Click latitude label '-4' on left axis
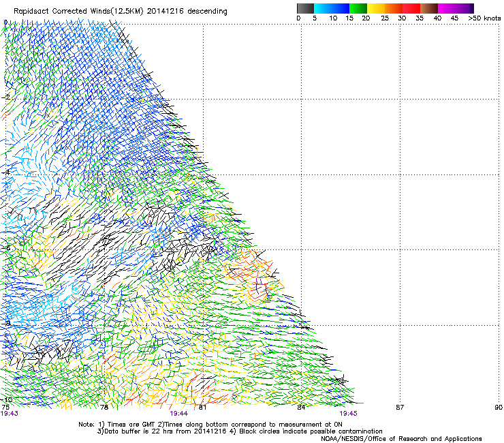 point(5,172)
